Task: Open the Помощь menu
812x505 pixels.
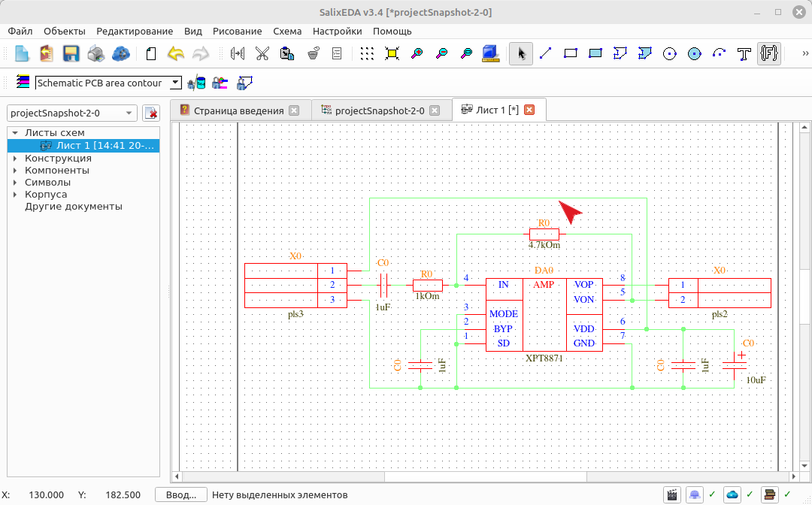Action: point(392,31)
